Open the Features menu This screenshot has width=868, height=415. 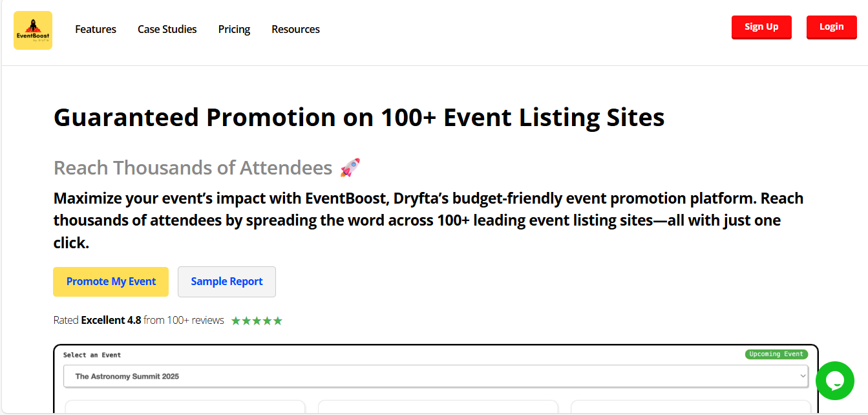[95, 29]
